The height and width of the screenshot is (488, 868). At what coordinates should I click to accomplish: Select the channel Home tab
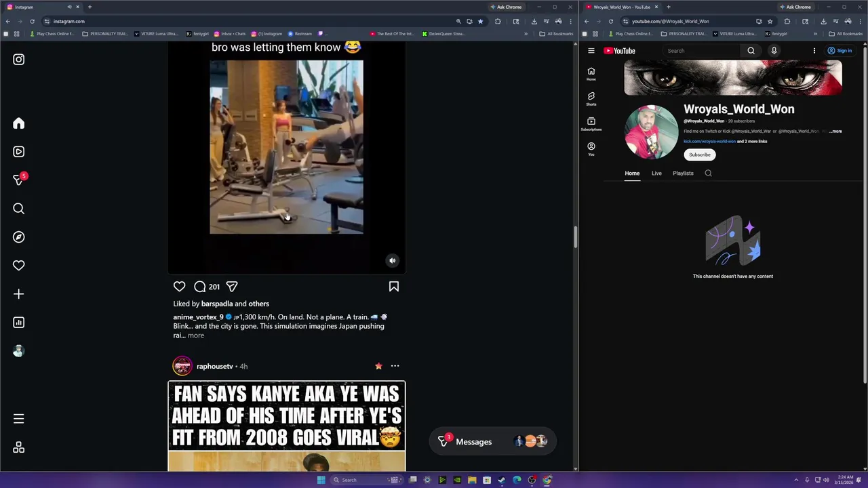pyautogui.click(x=632, y=174)
